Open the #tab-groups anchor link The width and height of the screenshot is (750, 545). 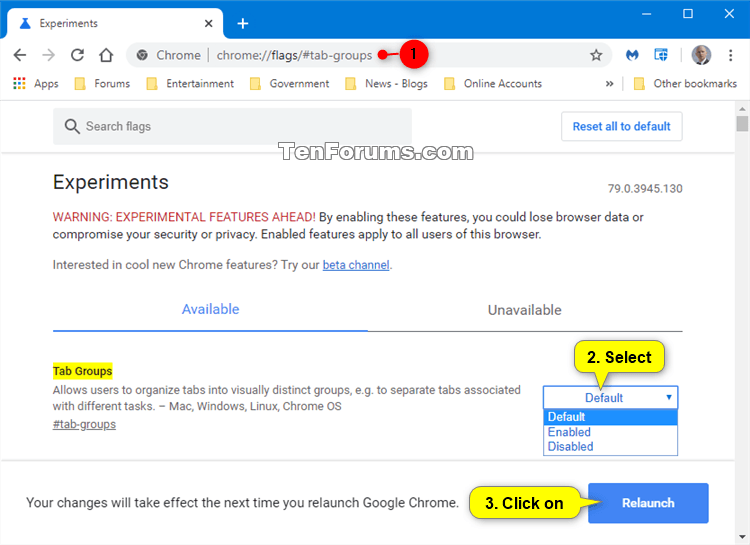click(84, 424)
